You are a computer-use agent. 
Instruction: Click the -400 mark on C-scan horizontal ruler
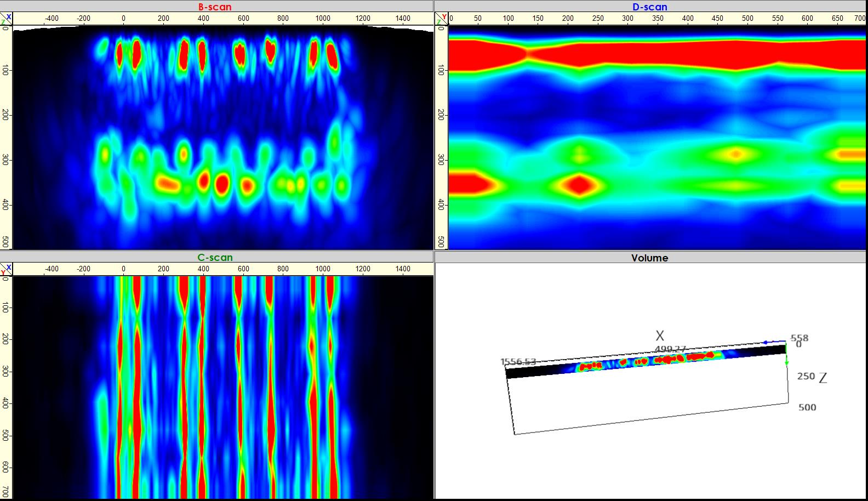coord(51,269)
